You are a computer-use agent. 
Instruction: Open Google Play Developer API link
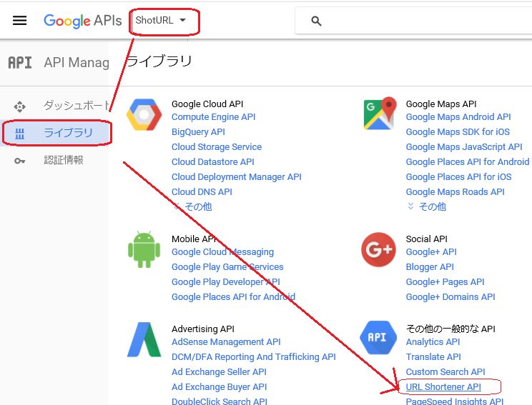(226, 282)
